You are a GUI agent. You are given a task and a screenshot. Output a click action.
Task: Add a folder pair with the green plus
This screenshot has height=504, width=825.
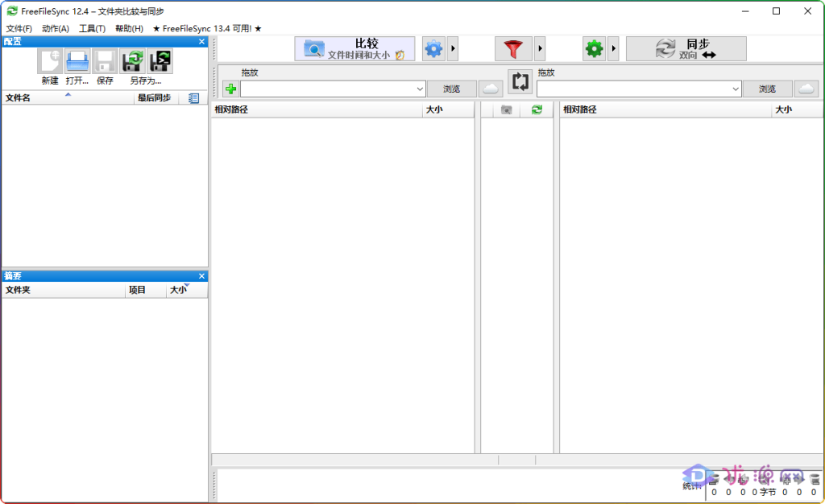(x=230, y=89)
